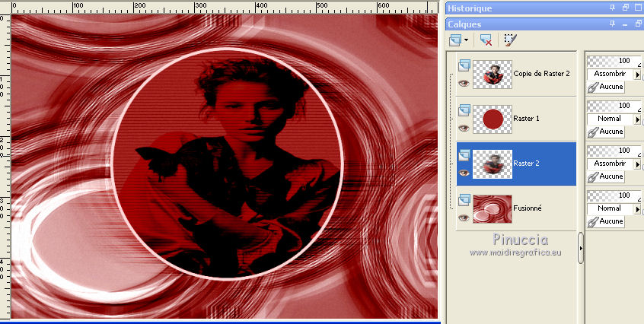Toggle visibility eye of Raster 1
Viewport: 644px width, 324px height.
[x=464, y=128]
